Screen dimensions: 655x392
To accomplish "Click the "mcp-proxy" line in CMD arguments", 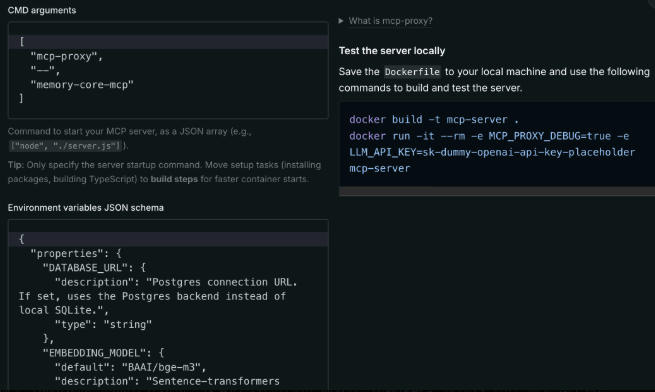I will point(66,56).
